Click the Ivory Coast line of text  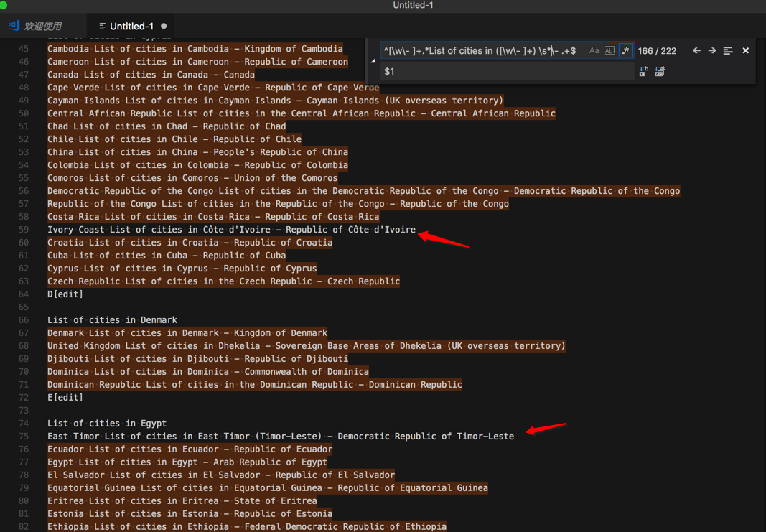pyautogui.click(x=232, y=230)
